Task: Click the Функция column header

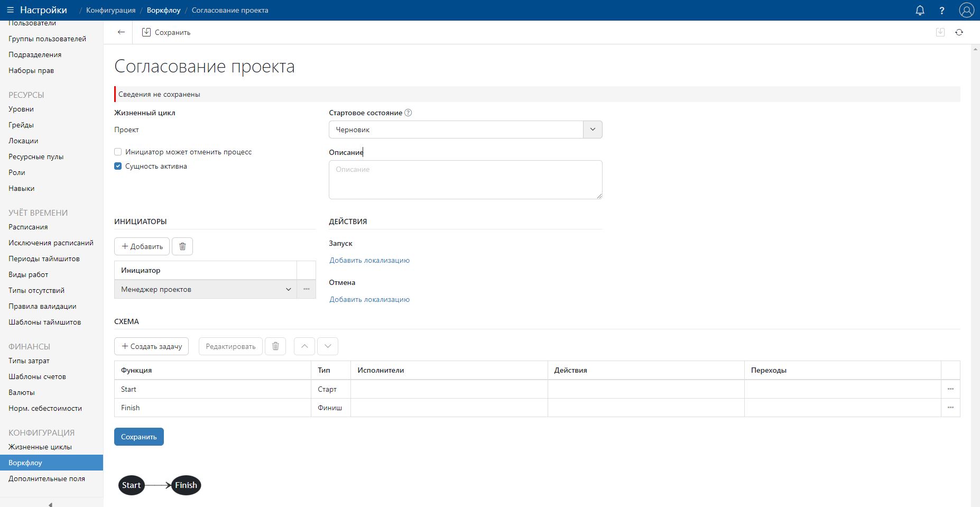Action: (x=212, y=370)
